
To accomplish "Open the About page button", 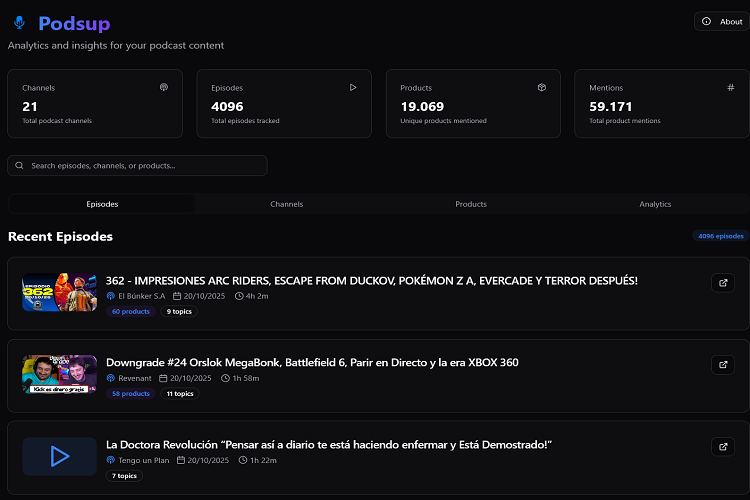I will 722,21.
